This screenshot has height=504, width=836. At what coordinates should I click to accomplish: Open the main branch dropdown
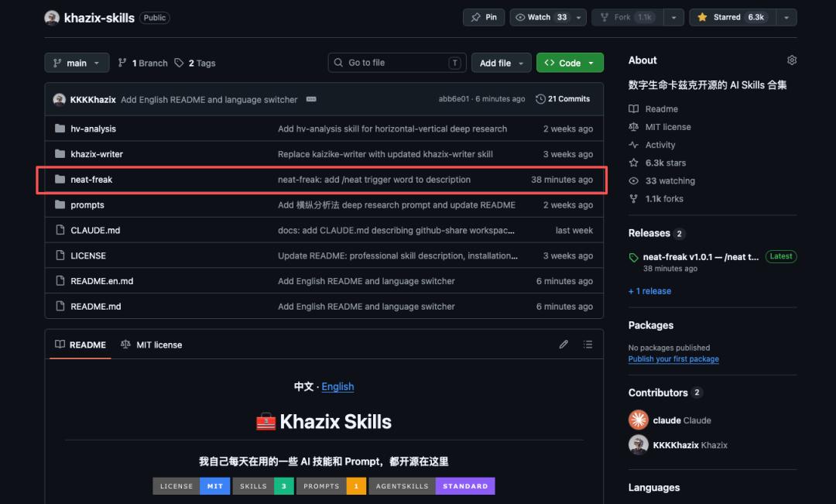click(x=77, y=63)
